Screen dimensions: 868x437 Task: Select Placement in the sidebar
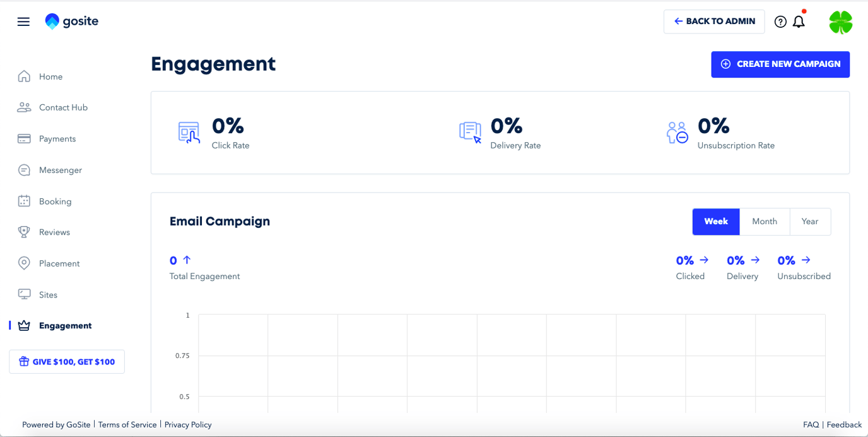pos(59,263)
